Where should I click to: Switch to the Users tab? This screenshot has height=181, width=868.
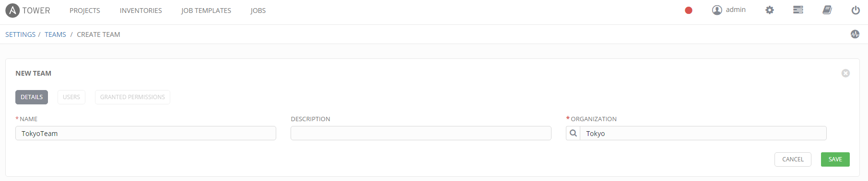[x=71, y=97]
